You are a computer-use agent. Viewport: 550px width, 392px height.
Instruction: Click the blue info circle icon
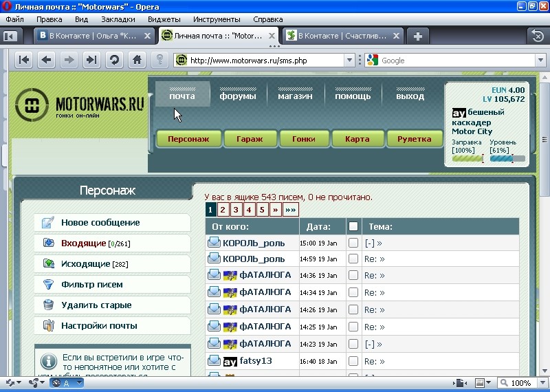(49, 361)
